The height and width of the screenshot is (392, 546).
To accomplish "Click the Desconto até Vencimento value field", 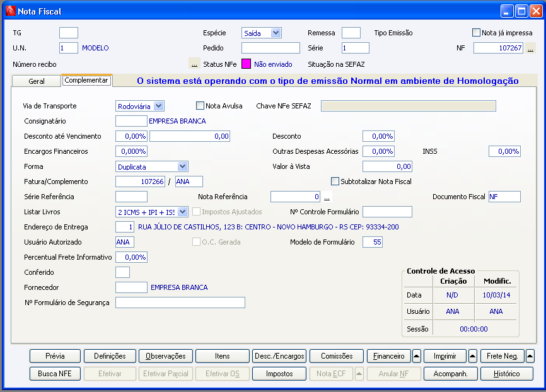I will click(190, 136).
